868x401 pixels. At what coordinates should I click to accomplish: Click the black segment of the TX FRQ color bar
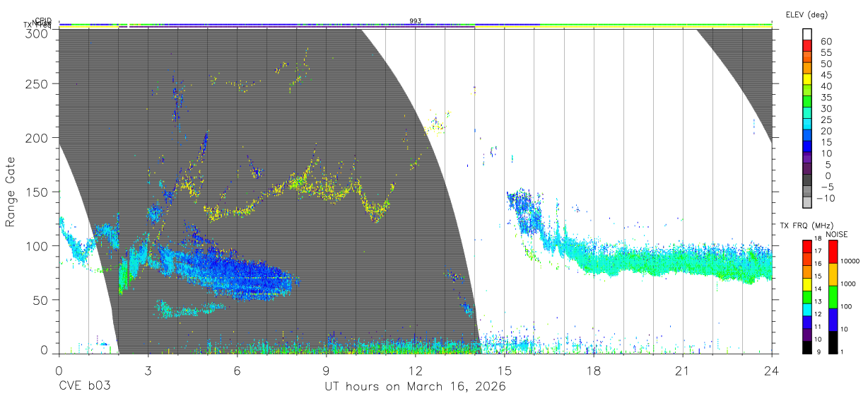[807, 347]
